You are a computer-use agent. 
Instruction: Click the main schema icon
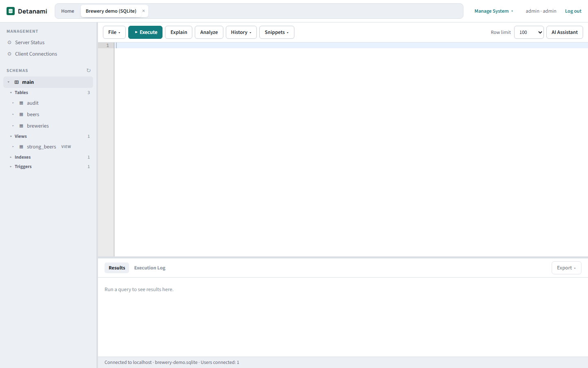(x=17, y=82)
